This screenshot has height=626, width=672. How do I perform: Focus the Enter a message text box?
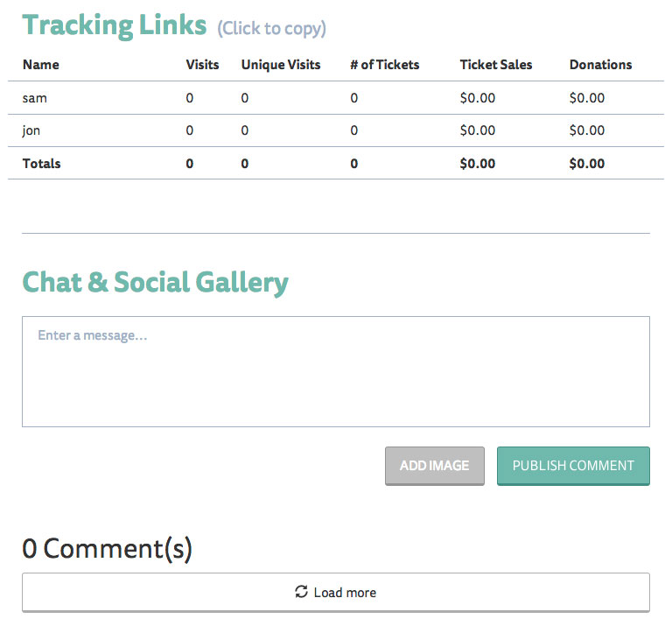(335, 371)
